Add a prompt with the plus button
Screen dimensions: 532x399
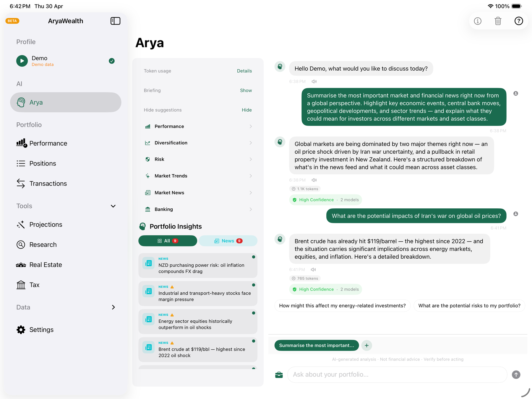coord(366,346)
